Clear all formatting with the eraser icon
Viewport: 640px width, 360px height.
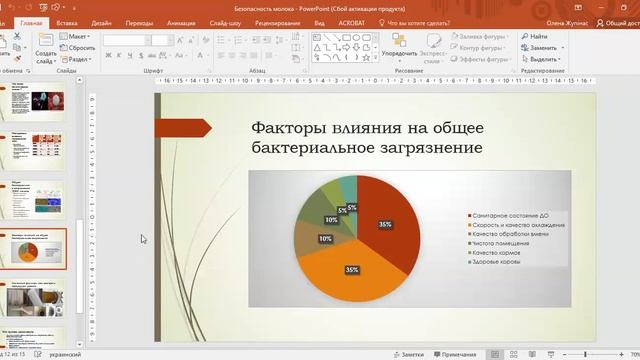click(x=206, y=40)
